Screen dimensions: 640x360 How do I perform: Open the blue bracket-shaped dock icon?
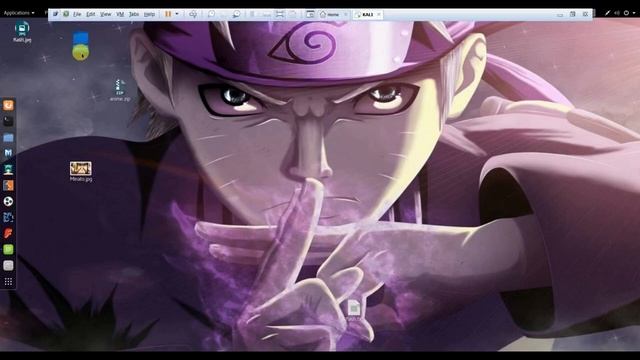[x=8, y=217]
